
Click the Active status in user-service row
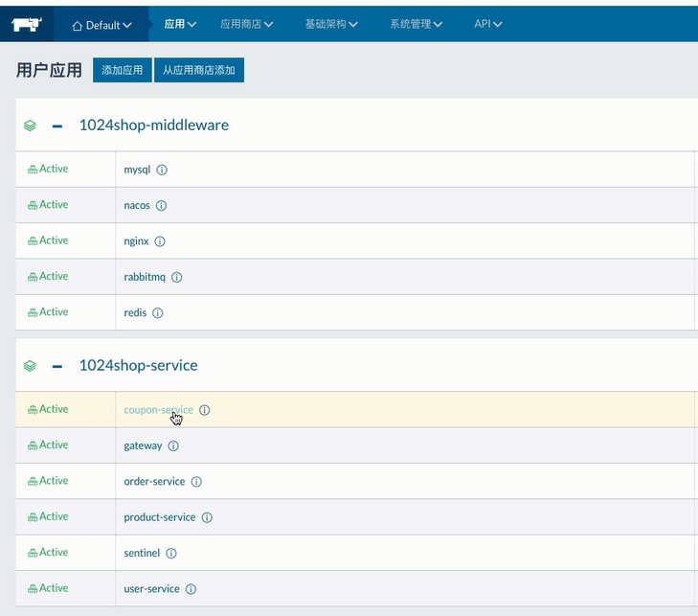tap(48, 588)
